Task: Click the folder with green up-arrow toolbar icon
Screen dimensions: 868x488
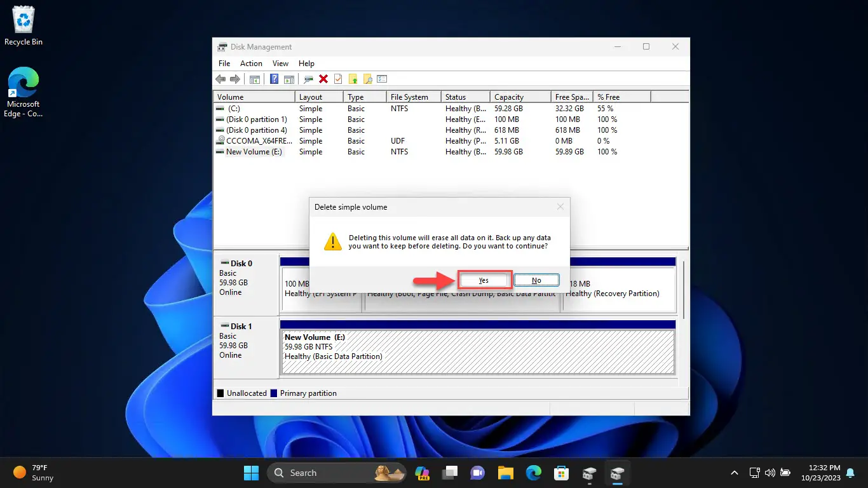Action: 353,79
